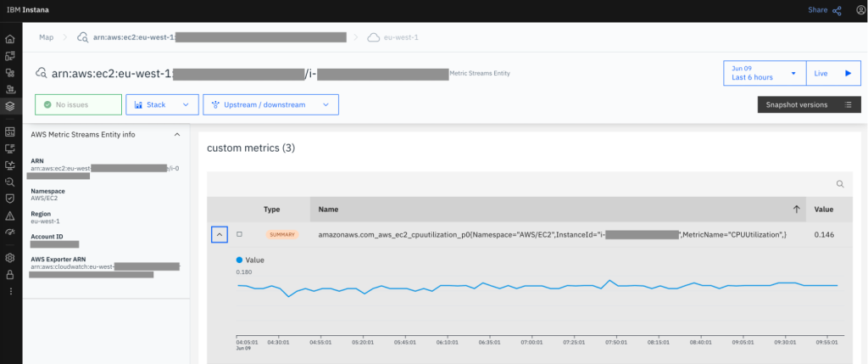Open the monitor Infrastructure sidebar icon
This screenshot has height=364, width=868.
click(x=10, y=148)
